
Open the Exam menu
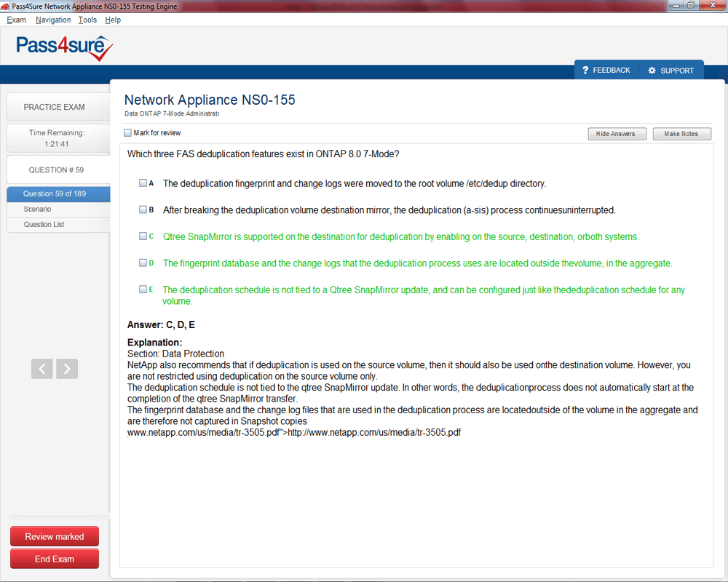pyautogui.click(x=16, y=20)
